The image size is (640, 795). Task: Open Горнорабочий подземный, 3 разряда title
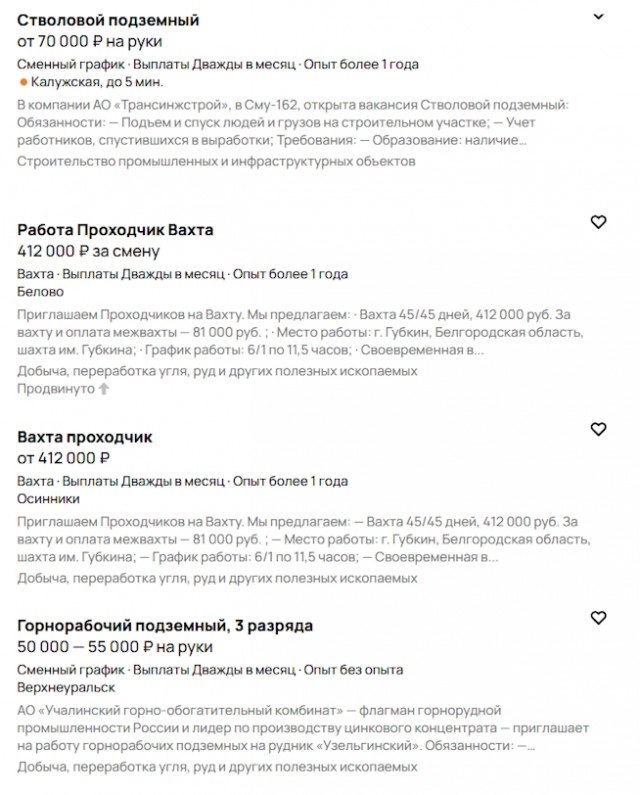click(165, 626)
